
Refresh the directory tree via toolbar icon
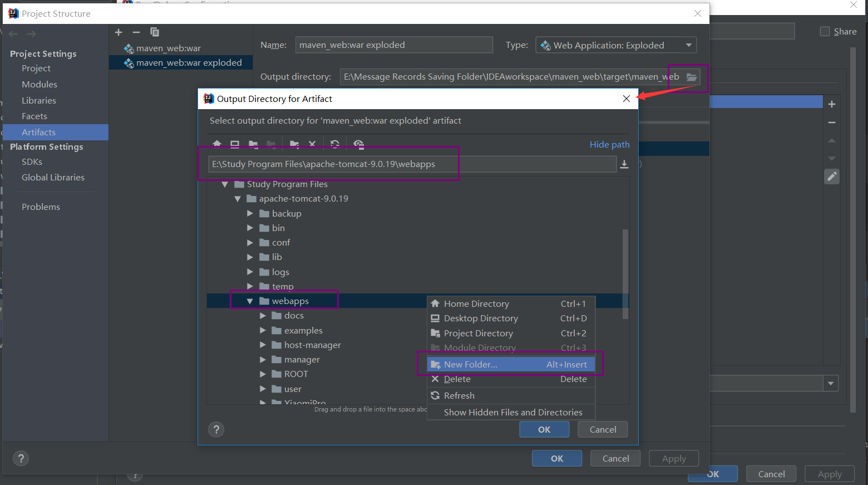tap(334, 144)
